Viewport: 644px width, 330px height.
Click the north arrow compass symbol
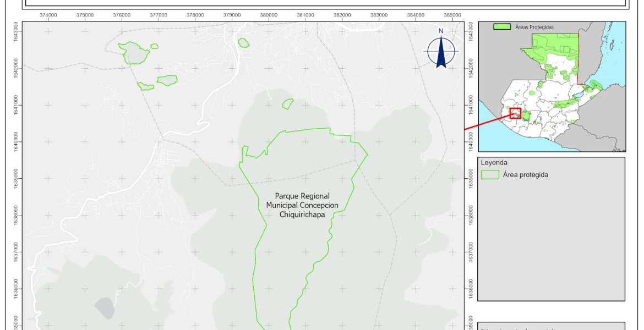[x=441, y=51]
